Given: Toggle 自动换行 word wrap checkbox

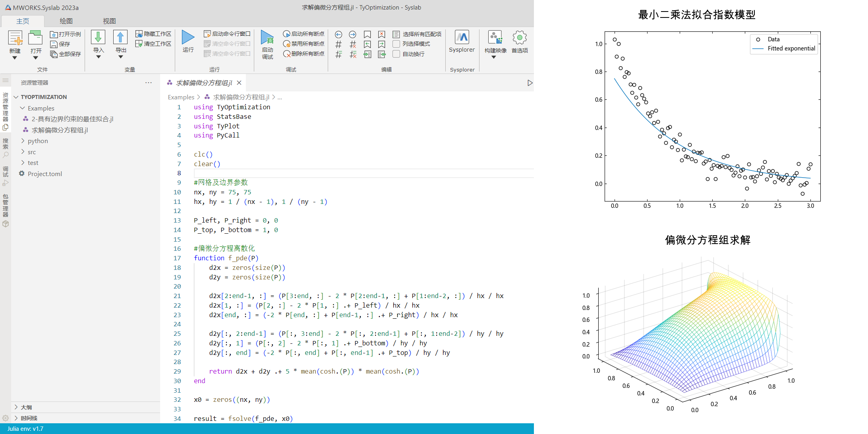Looking at the screenshot, I should coord(396,54).
